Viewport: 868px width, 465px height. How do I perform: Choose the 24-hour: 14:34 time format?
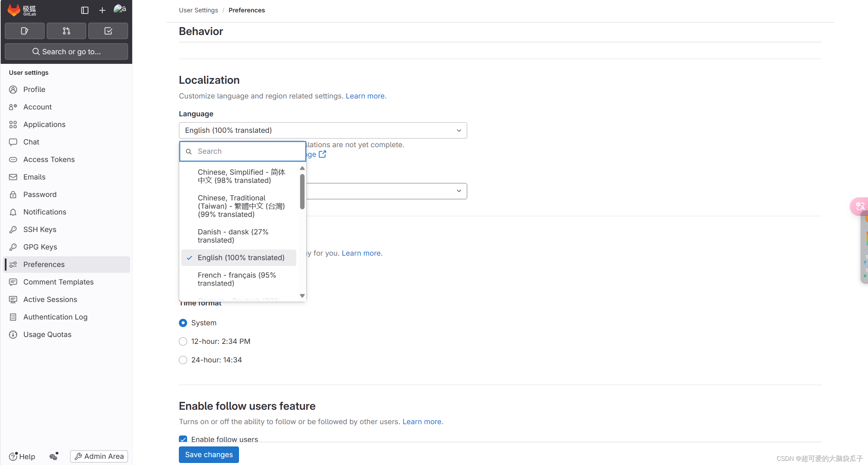pyautogui.click(x=183, y=360)
